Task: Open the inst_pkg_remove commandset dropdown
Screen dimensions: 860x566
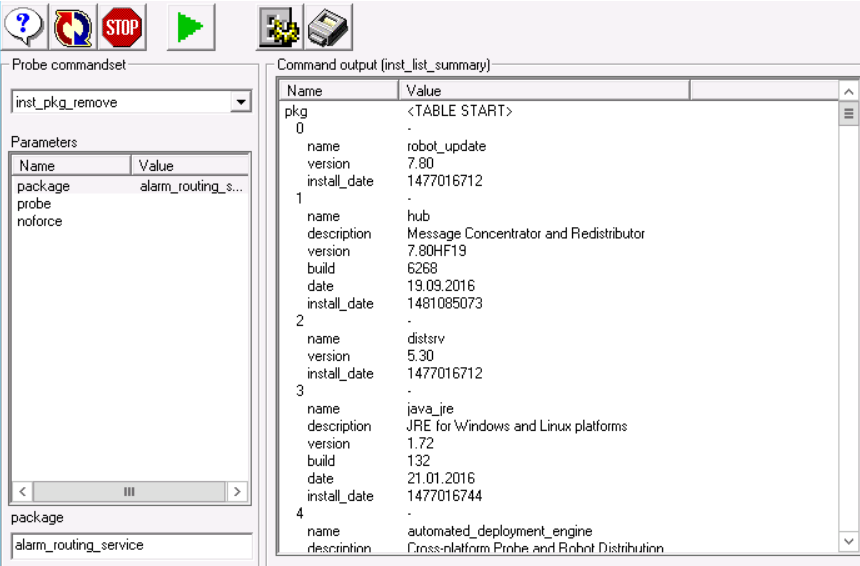Action: pyautogui.click(x=240, y=102)
